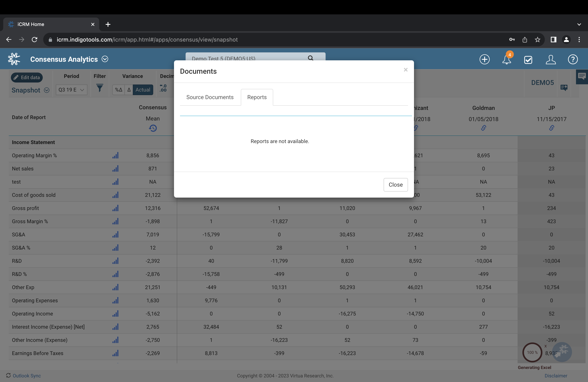Open the Q3 19 E period dropdown
Screen dimensions: 588x382
[71, 90]
